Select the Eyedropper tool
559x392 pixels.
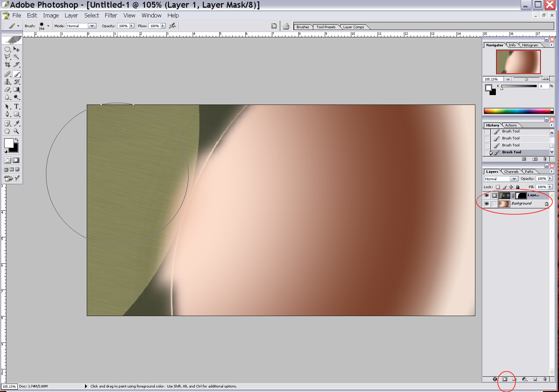tap(16, 124)
